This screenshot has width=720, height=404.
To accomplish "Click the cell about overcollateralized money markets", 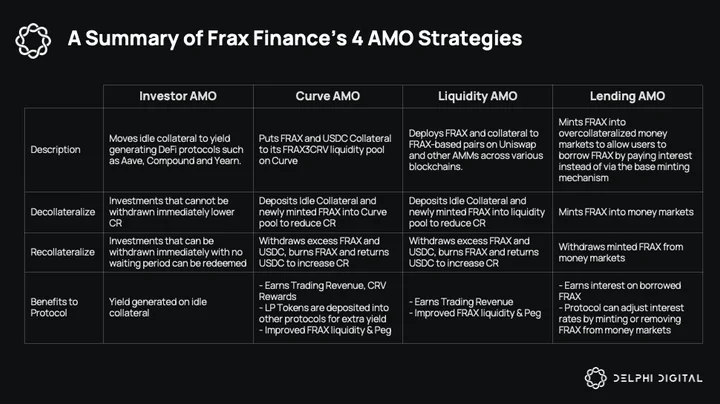I will pyautogui.click(x=627, y=150).
